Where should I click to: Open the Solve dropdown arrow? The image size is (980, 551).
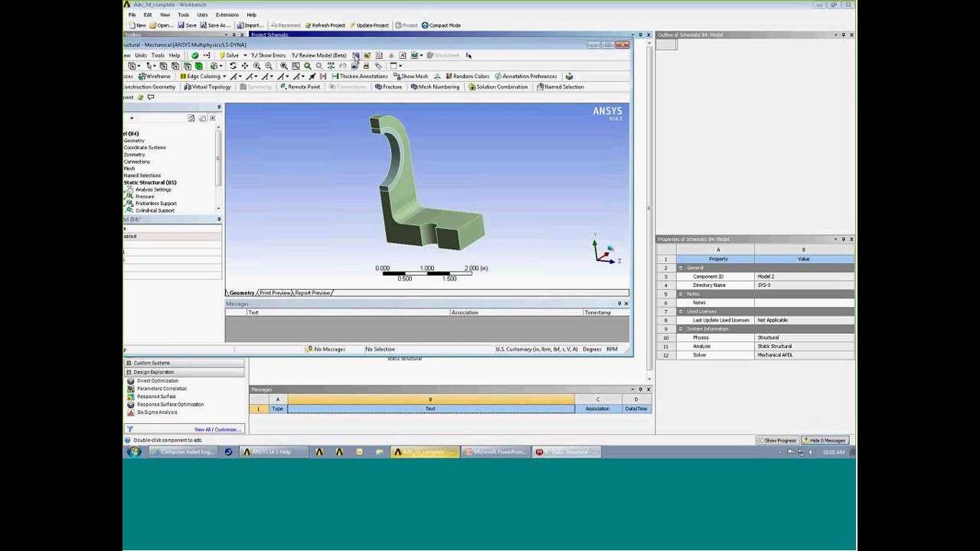[245, 55]
